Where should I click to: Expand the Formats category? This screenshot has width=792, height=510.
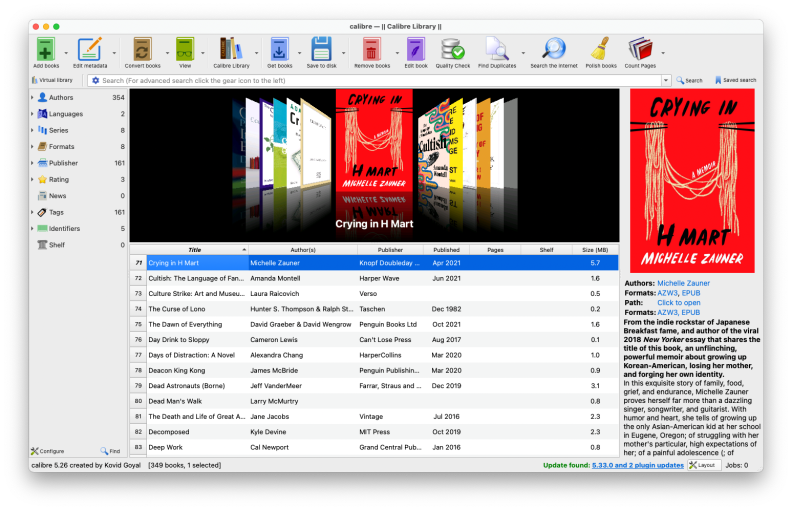pos(32,146)
